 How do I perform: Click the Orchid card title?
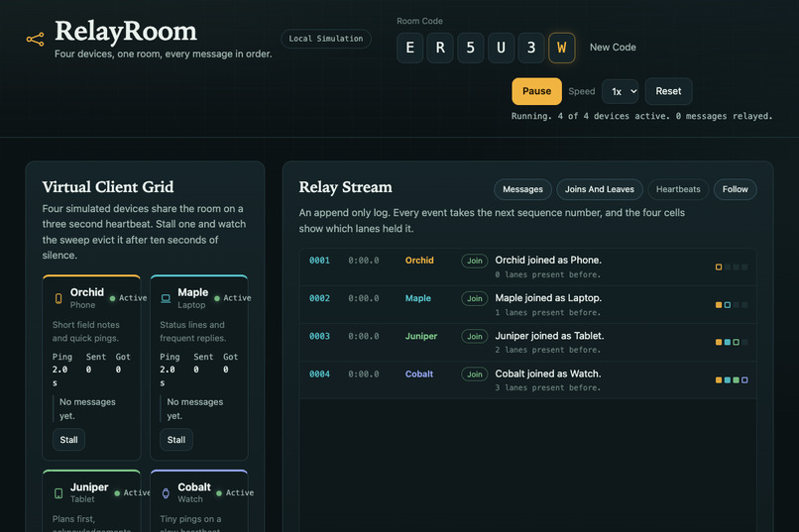tap(87, 292)
